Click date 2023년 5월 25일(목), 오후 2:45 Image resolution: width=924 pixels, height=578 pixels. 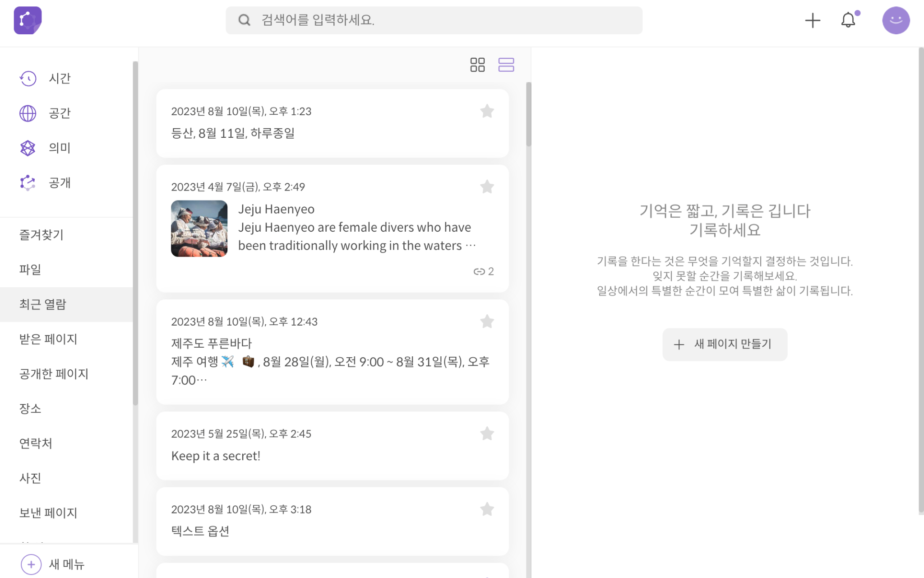click(241, 434)
